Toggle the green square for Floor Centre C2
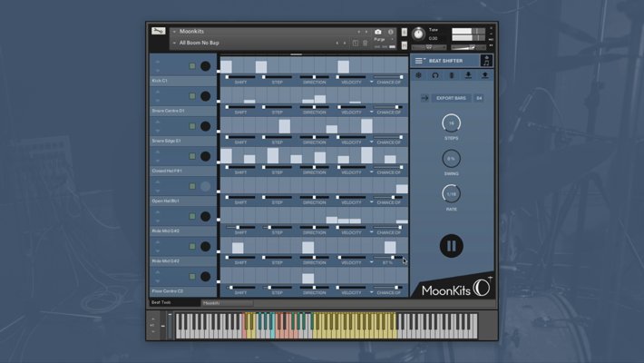The height and width of the screenshot is (363, 644). (x=192, y=276)
